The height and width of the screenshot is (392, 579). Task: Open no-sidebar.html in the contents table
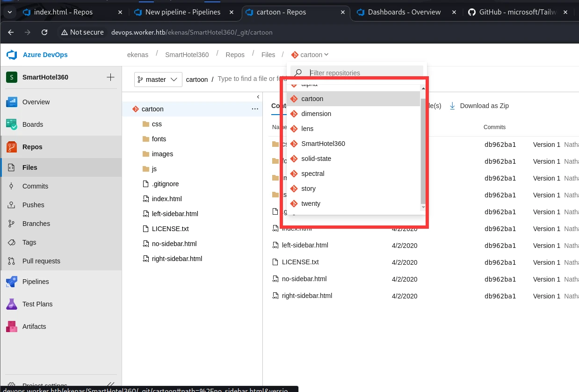click(x=304, y=279)
